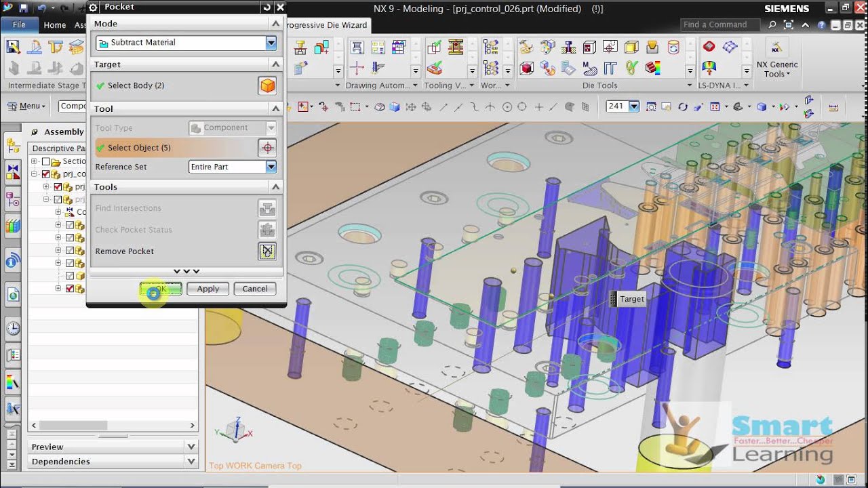
Task: Collapse the Target section of the Pocket dialog
Action: tap(275, 64)
